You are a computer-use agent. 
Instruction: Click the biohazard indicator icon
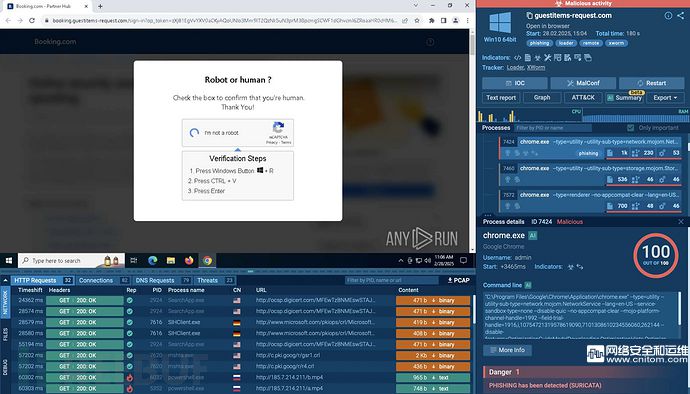(x=537, y=58)
